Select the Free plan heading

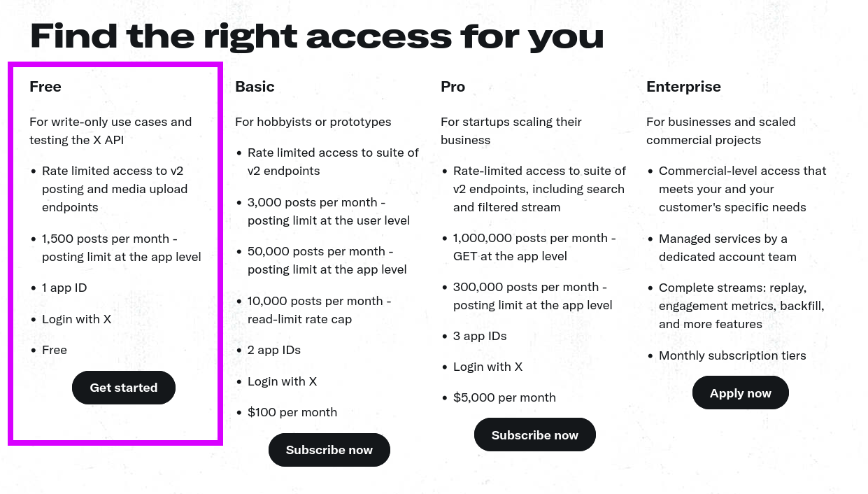tap(45, 87)
